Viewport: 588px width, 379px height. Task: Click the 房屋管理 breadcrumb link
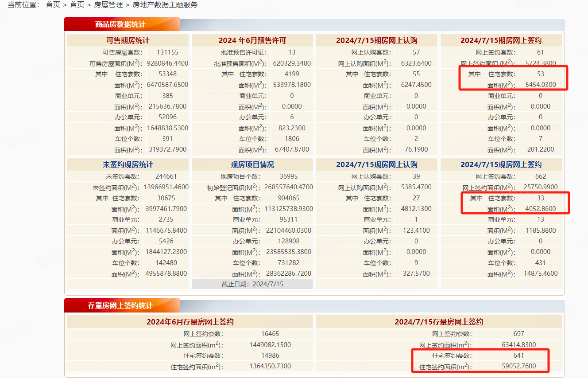pos(108,5)
